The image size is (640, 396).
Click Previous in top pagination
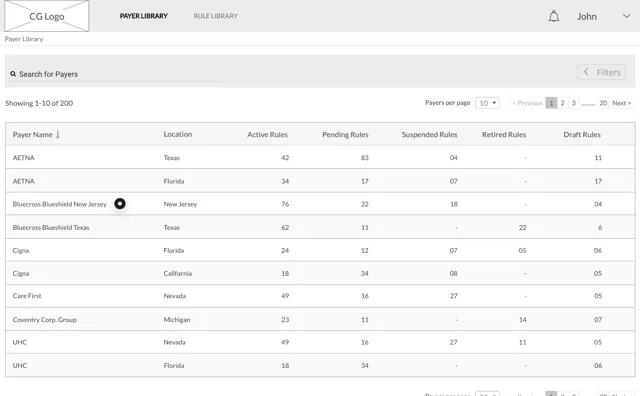coord(527,103)
